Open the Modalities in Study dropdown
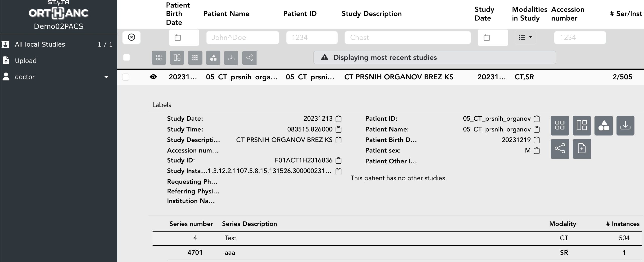The image size is (644, 262). pyautogui.click(x=525, y=37)
